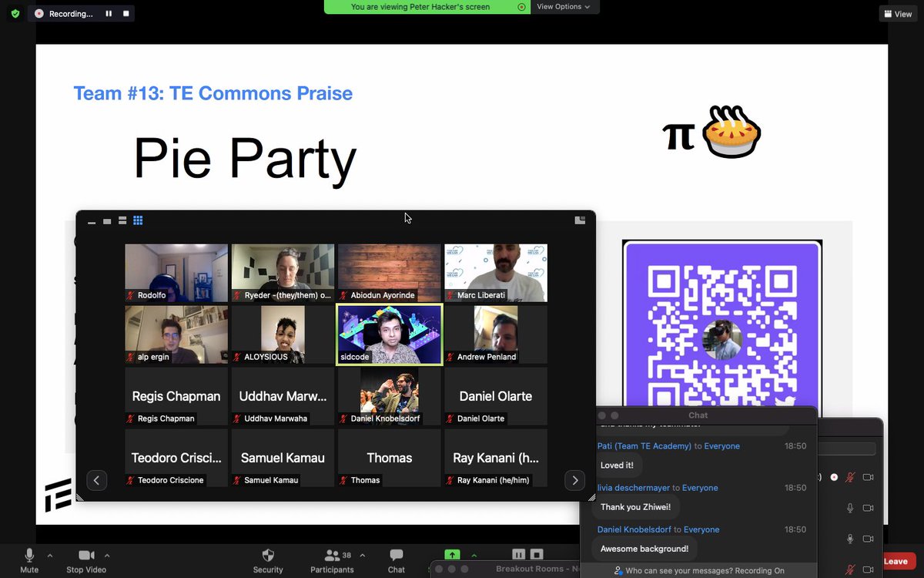
Task: Click the livia deschermayer sender name in chat
Action: point(634,488)
